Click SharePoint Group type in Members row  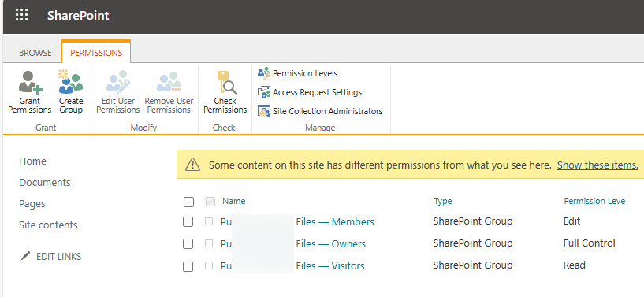(x=473, y=221)
